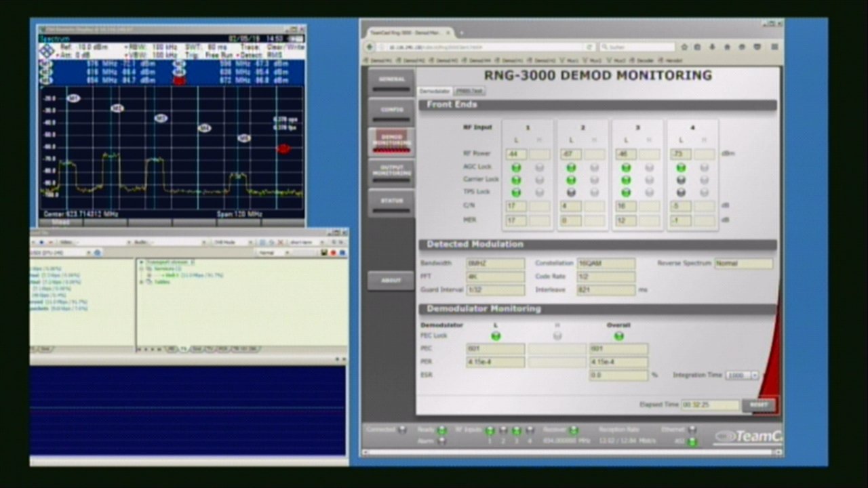
Task: Open the Decoder bookmark
Action: [643, 60]
